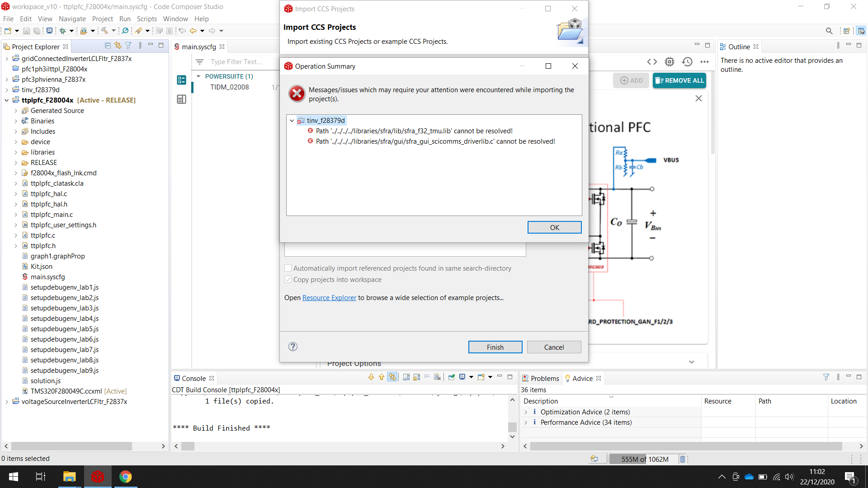
Task: Toggle Copy projects into workspace checkbox
Action: (288, 279)
